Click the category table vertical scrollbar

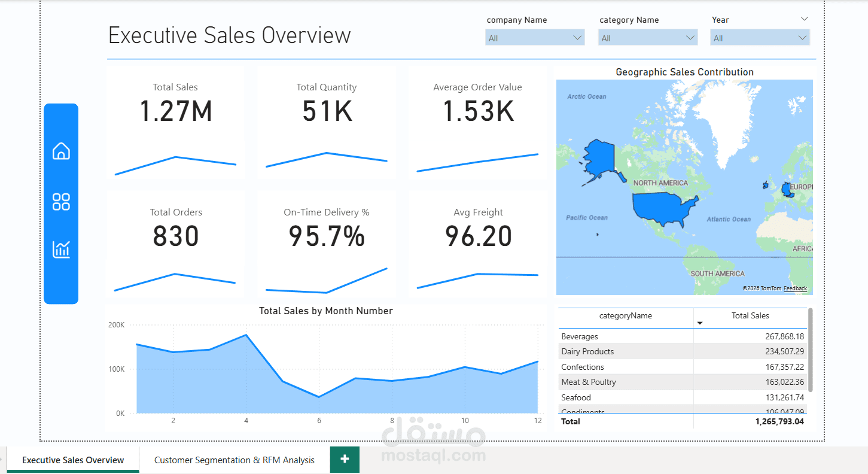coord(811,350)
